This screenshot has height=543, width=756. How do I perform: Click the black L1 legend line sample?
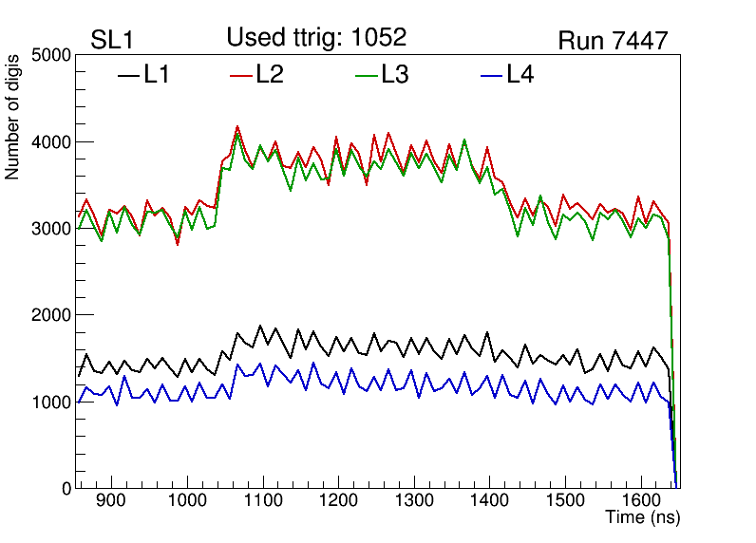tap(128, 75)
